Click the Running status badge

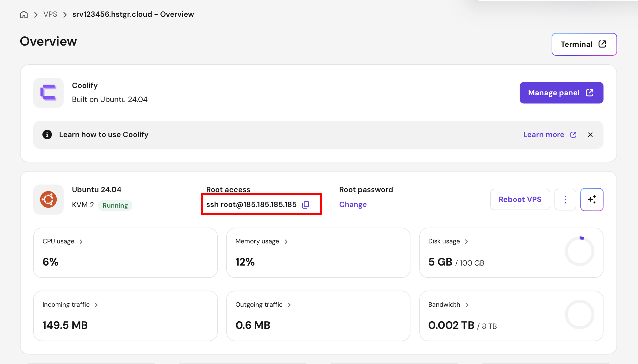115,205
